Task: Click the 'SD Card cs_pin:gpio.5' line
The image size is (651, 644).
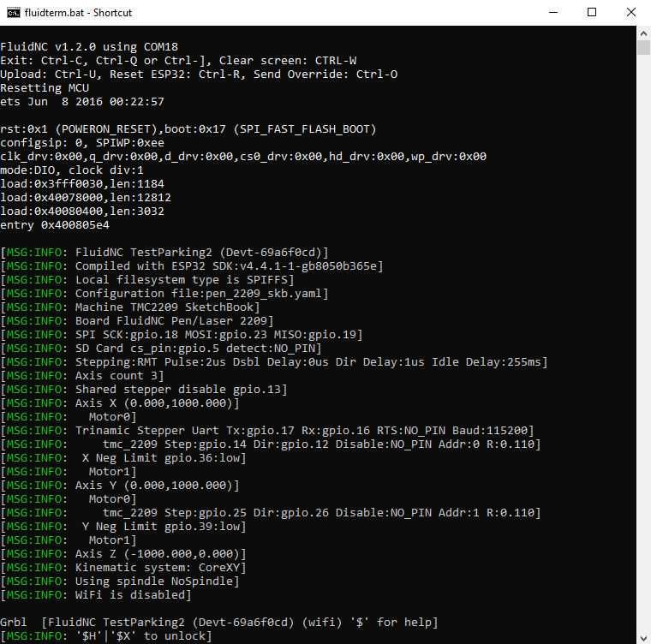Action: (x=161, y=349)
